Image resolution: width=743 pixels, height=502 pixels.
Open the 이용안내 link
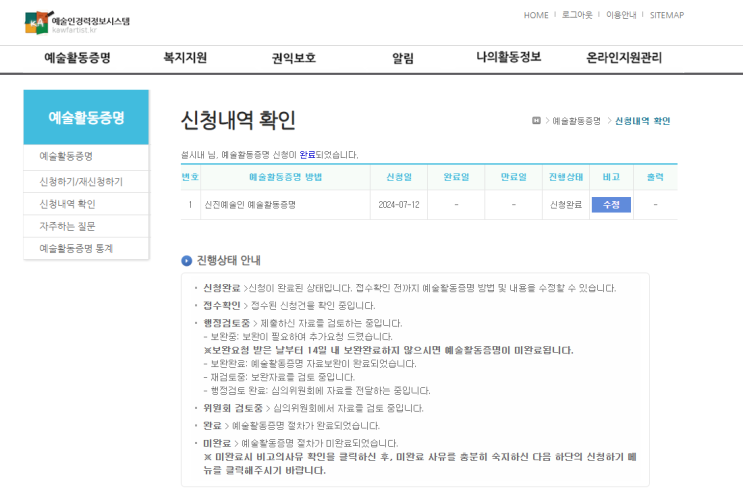[x=621, y=15]
